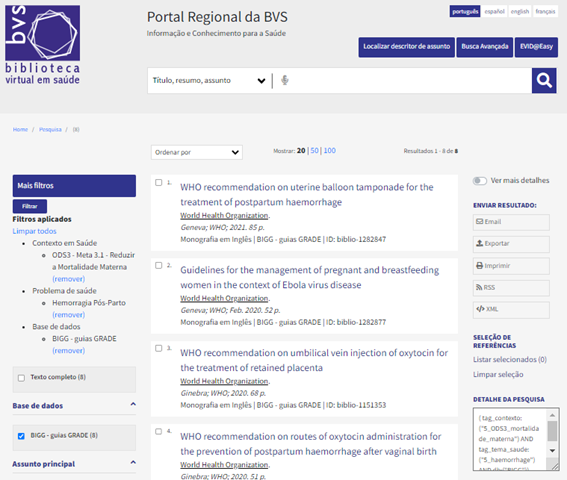Go to Home breadcrumb

pos(20,129)
